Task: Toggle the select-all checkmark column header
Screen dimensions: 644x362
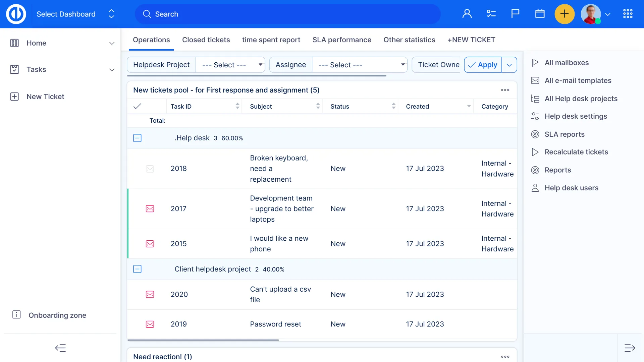Action: pyautogui.click(x=137, y=107)
